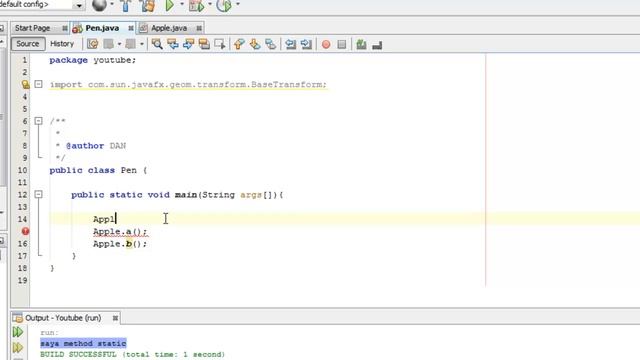Switch to the Pen.java tab
Viewport: 640px width, 360px height.
[x=102, y=28]
